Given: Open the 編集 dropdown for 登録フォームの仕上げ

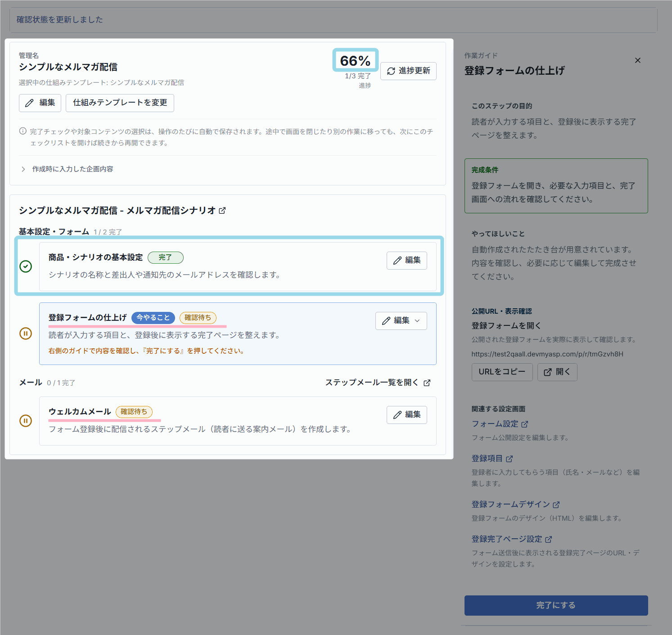Looking at the screenshot, I should (x=401, y=321).
